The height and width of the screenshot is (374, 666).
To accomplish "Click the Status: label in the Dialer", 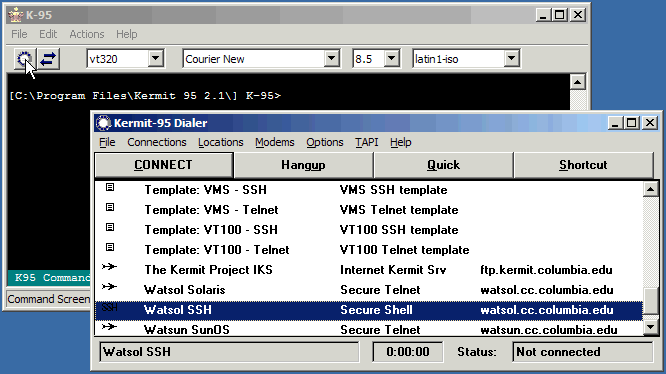I will (477, 352).
